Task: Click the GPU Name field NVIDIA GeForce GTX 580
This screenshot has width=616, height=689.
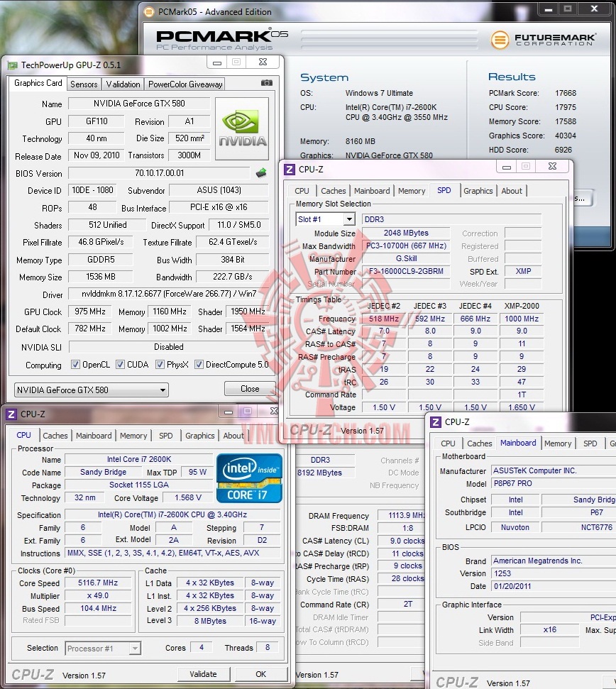Action: pos(139,104)
